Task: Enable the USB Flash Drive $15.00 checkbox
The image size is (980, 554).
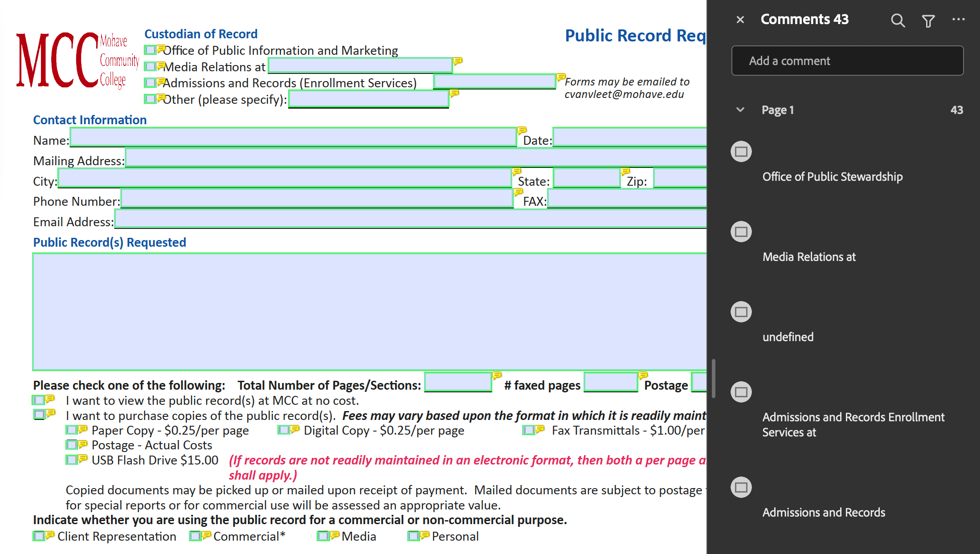Action: pyautogui.click(x=71, y=459)
